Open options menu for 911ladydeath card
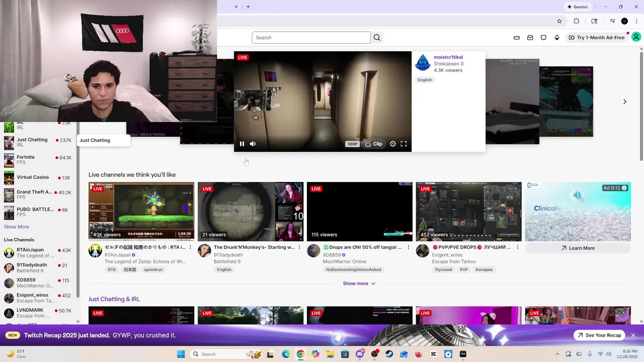Screen dimensions: 644x362 [x=299, y=247]
